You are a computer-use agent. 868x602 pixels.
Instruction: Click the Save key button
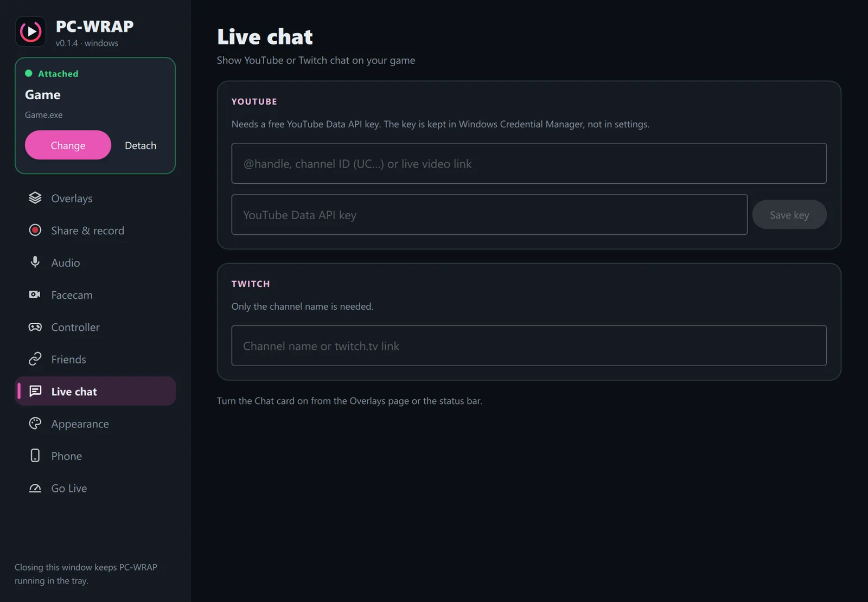click(789, 215)
